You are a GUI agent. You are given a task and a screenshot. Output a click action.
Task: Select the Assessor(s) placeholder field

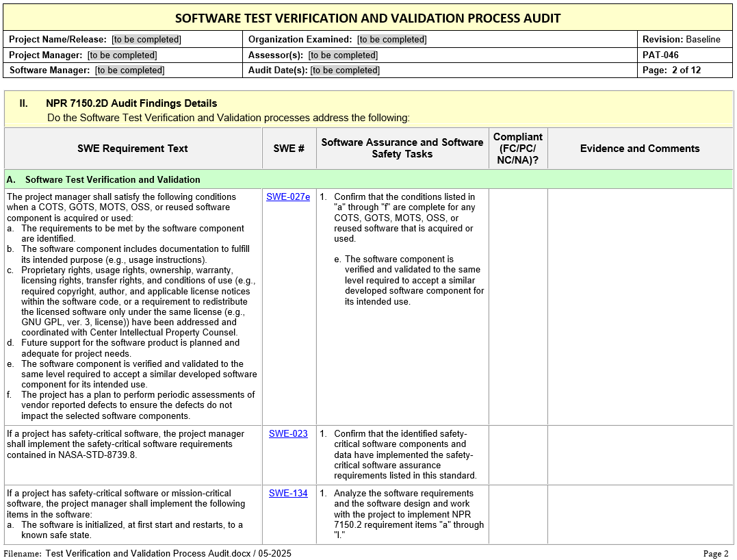(343, 55)
